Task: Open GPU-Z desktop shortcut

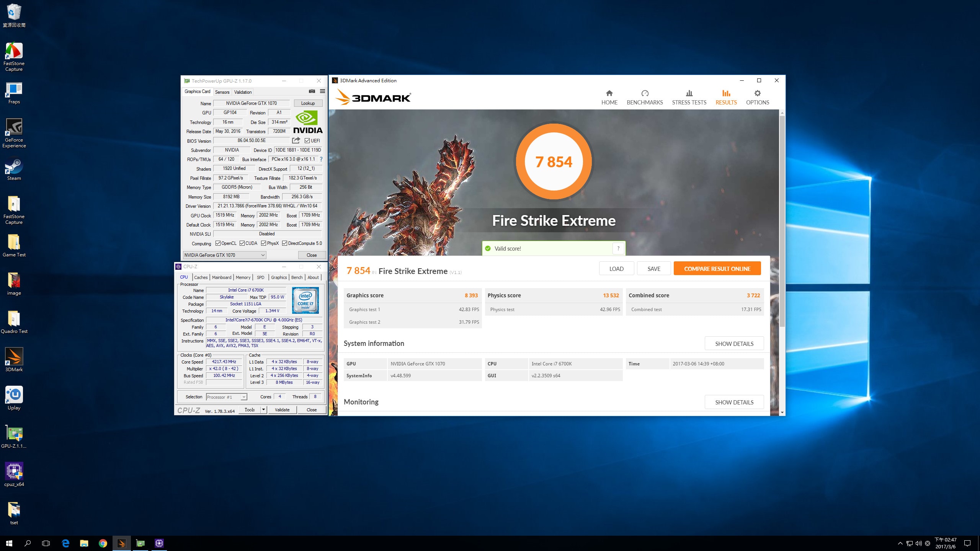Action: [x=14, y=437]
